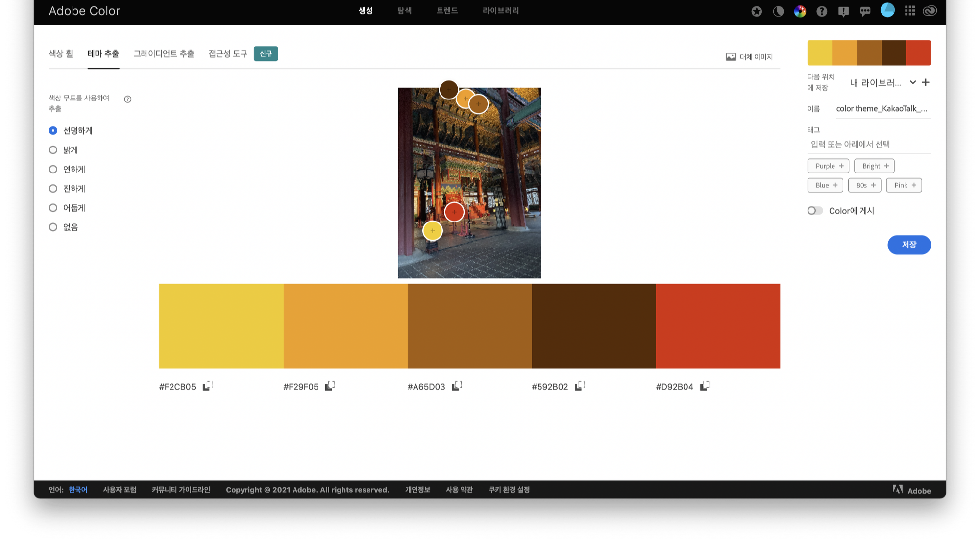980x543 pixels.
Task: Switch to the 그레이디언트 추출 tab
Action: [x=164, y=54]
